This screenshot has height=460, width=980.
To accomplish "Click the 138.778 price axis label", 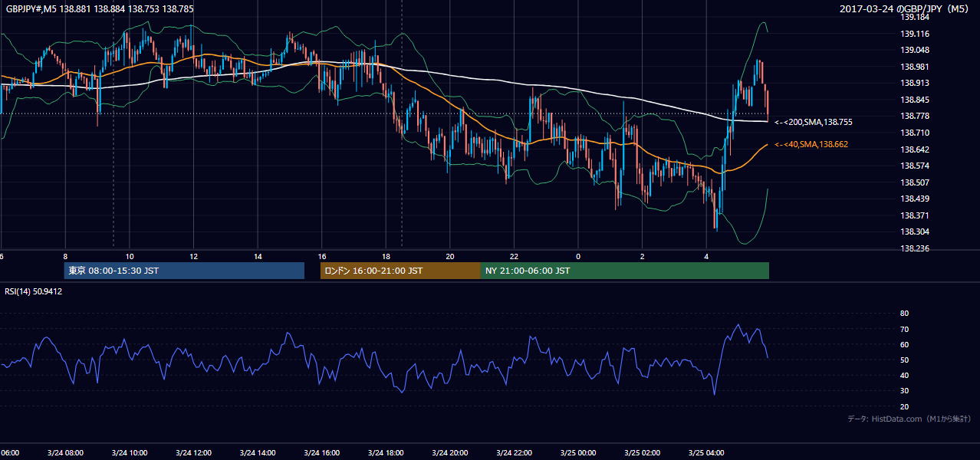I will coord(915,116).
